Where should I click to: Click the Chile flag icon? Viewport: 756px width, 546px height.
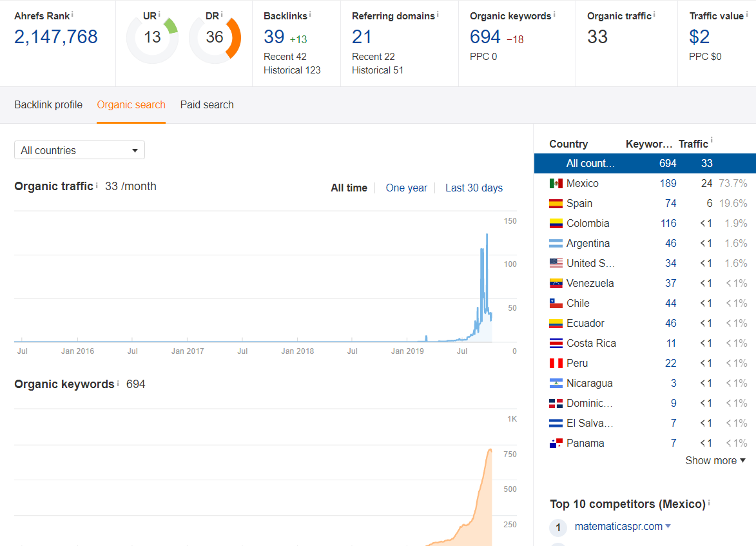coord(556,304)
